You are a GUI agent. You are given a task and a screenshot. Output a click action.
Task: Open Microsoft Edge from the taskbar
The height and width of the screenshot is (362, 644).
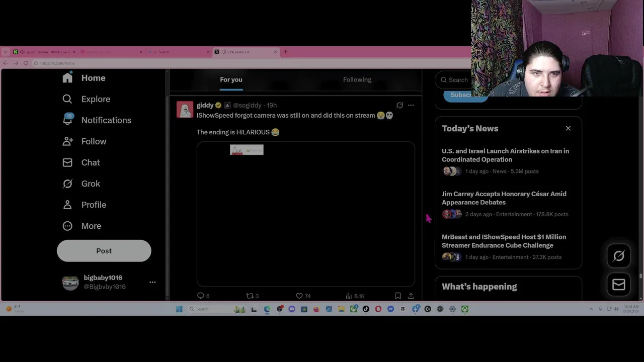coord(267,309)
